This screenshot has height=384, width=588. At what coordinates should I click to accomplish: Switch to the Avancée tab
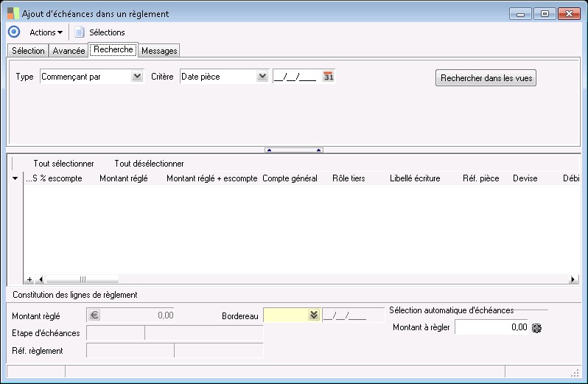69,51
